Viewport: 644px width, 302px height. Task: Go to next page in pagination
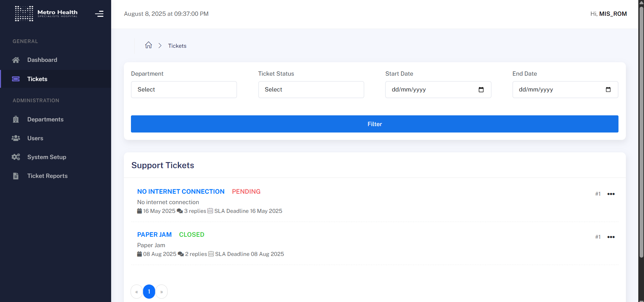162,292
